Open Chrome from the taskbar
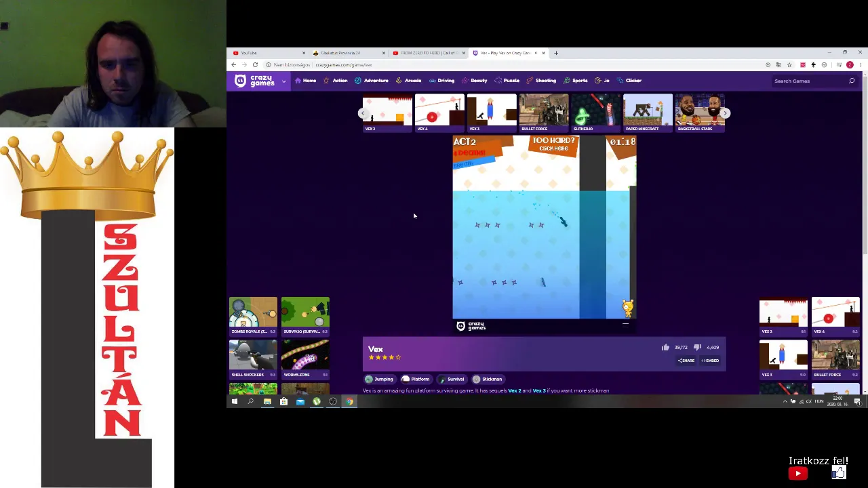This screenshot has height=488, width=868. [349, 402]
